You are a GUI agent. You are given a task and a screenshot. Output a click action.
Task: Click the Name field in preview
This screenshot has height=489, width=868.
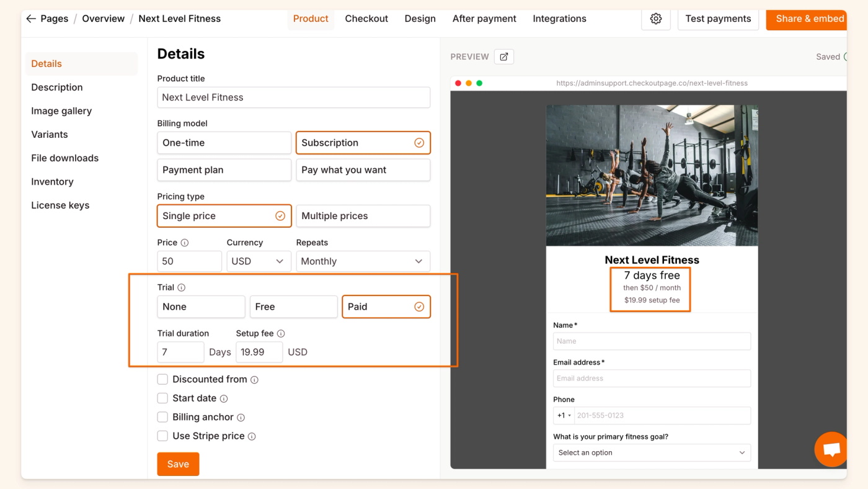(652, 341)
